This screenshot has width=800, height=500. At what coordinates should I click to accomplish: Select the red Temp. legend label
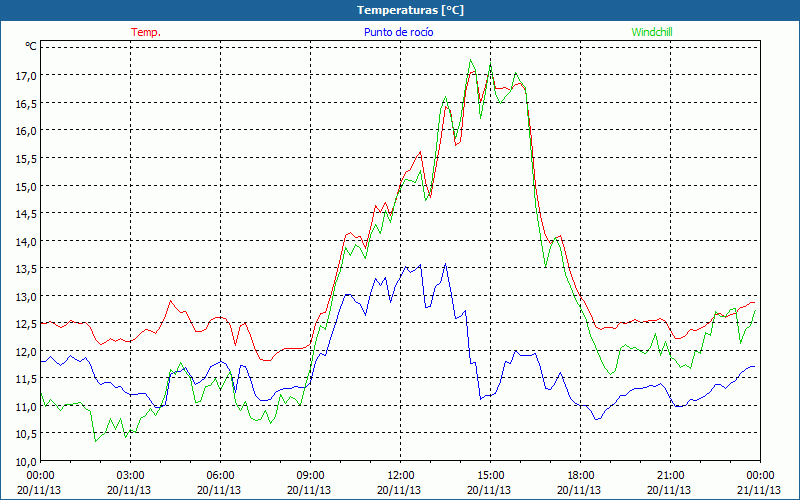146,32
